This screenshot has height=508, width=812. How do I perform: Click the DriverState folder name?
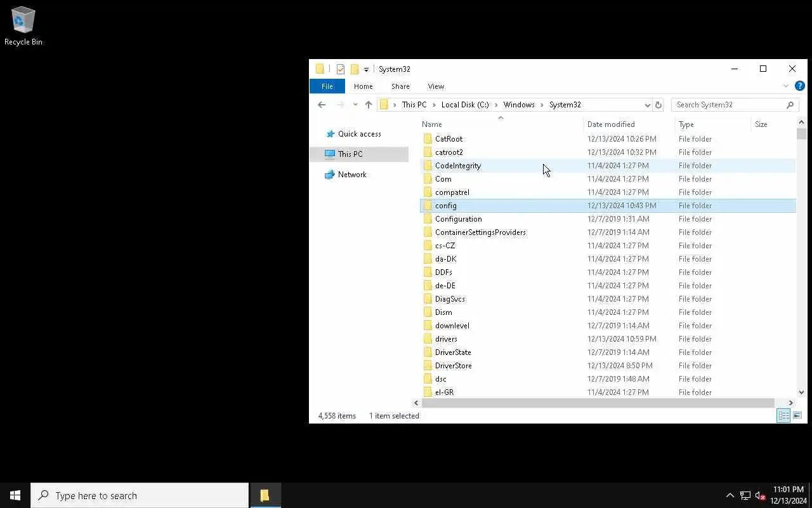point(453,352)
